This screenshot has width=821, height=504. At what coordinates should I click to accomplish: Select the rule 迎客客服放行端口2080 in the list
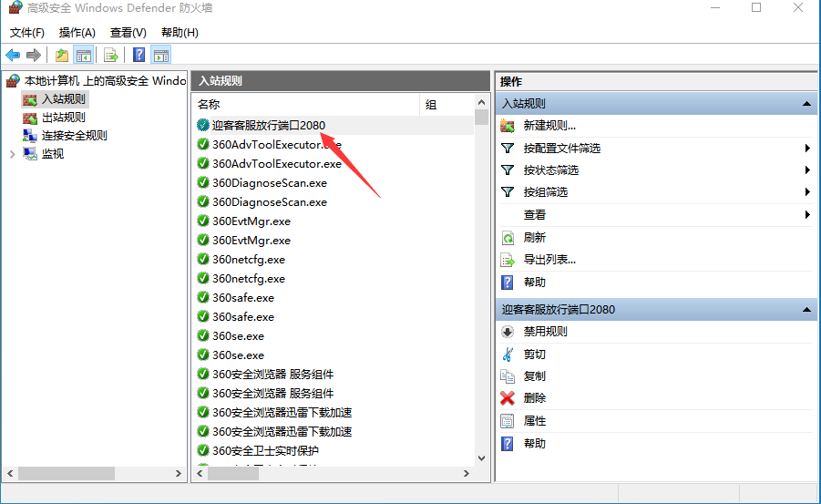point(269,126)
